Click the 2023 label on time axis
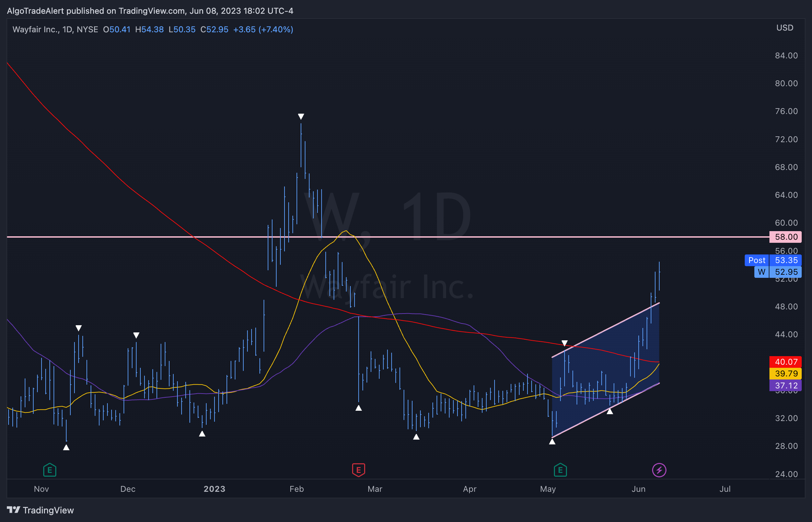Image resolution: width=812 pixels, height=522 pixels. 214,489
